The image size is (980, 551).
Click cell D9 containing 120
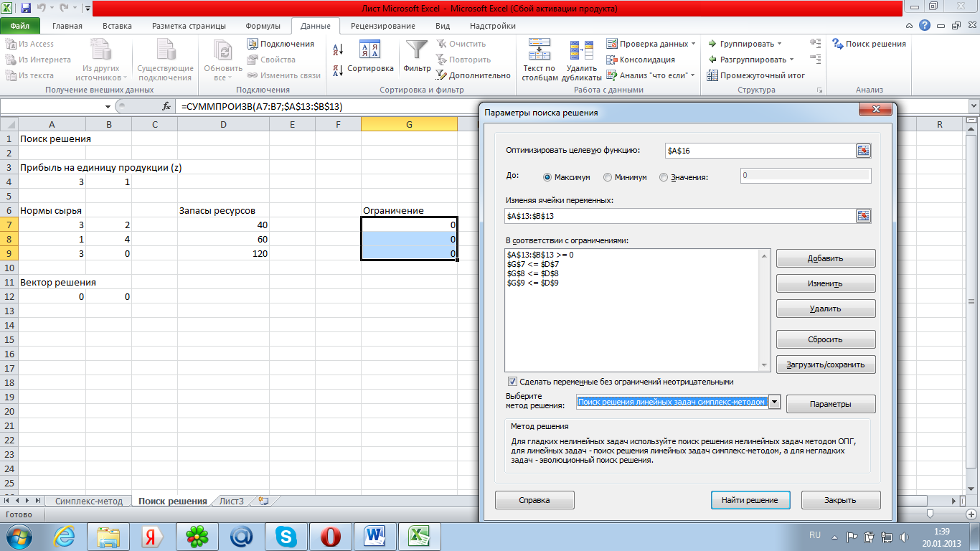pos(223,253)
